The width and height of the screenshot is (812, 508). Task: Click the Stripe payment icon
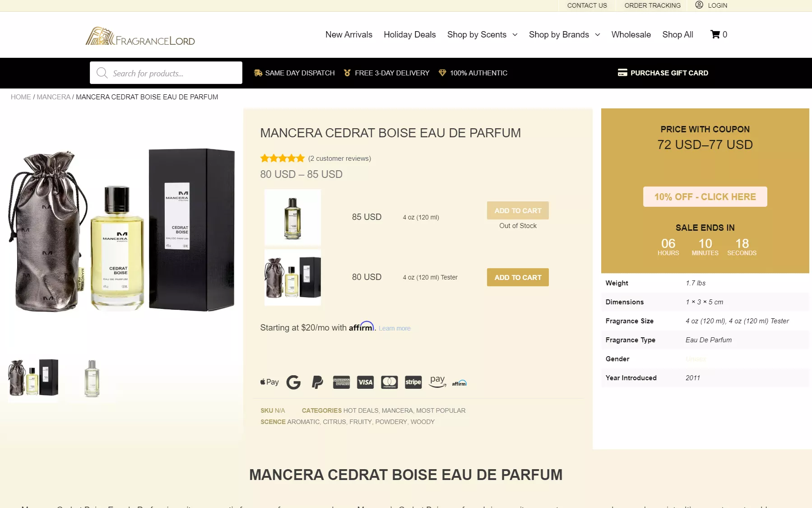413,382
